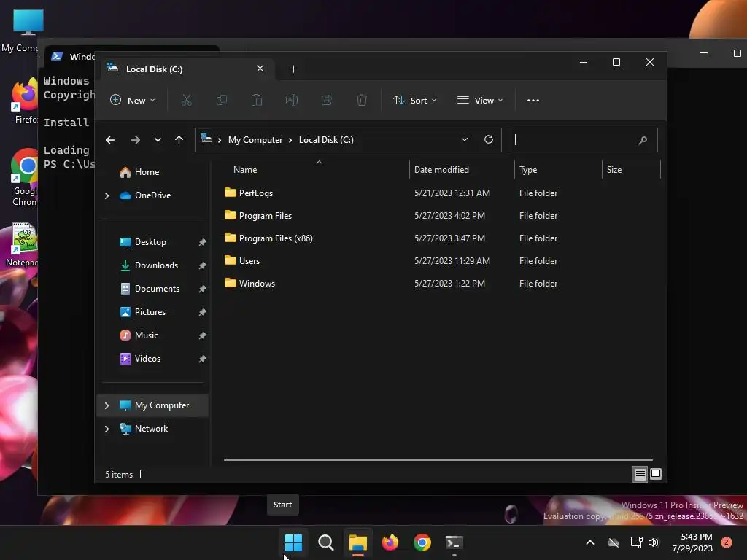Image resolution: width=747 pixels, height=560 pixels.
Task: Pin toggle next to Desktop
Action: pos(202,242)
